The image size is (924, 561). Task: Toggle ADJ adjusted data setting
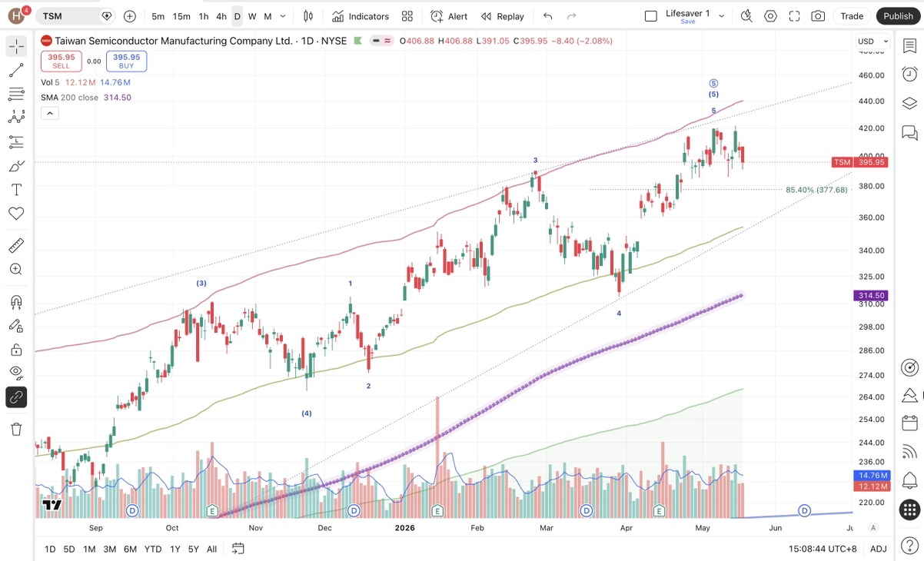click(x=879, y=549)
